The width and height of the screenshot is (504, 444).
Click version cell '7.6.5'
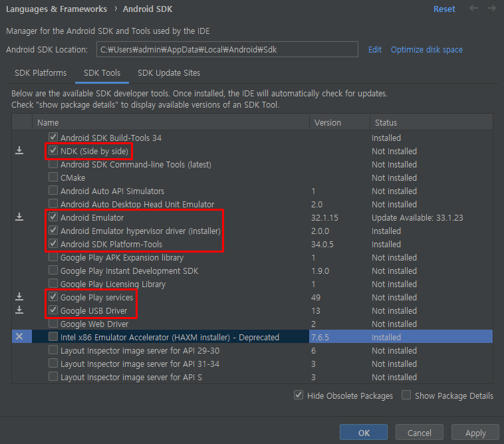320,338
